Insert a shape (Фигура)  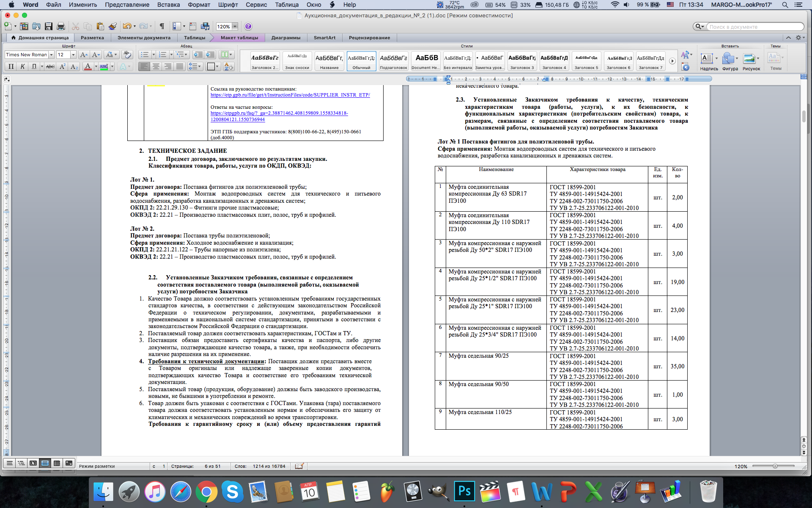click(730, 62)
